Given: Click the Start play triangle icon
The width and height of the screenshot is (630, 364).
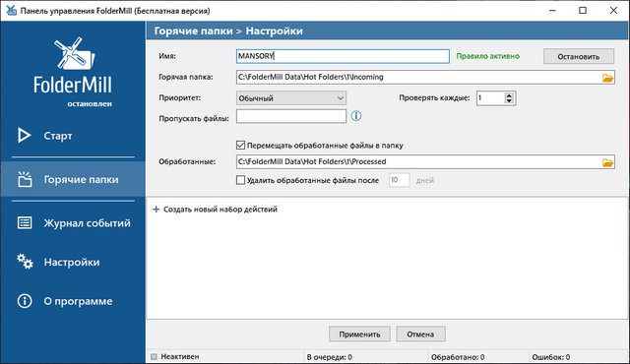Looking at the screenshot, I should 24,135.
